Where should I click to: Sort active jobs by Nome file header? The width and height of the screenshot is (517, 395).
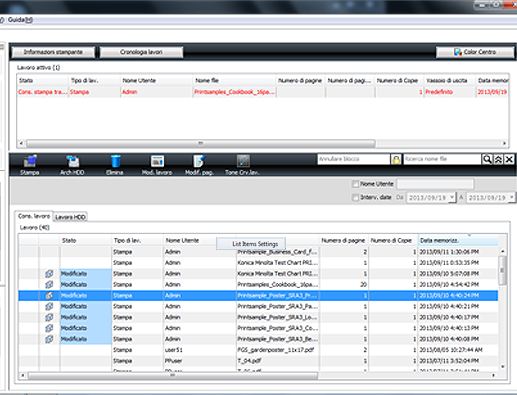point(234,81)
